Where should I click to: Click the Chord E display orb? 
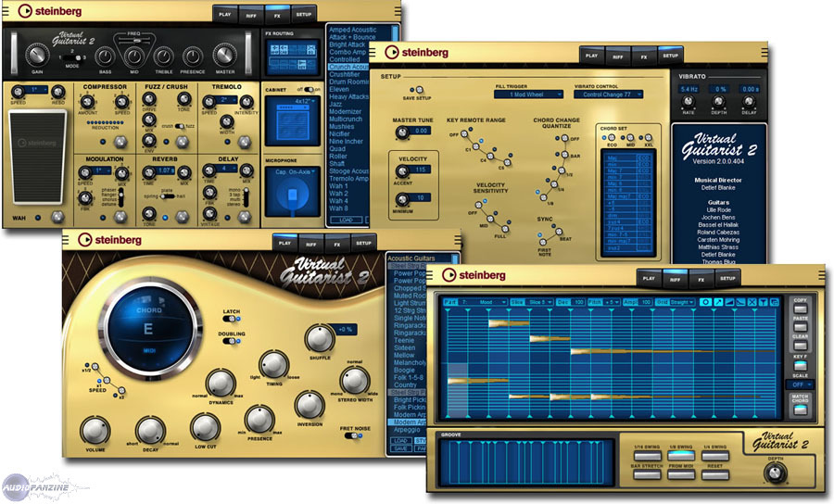point(148,328)
